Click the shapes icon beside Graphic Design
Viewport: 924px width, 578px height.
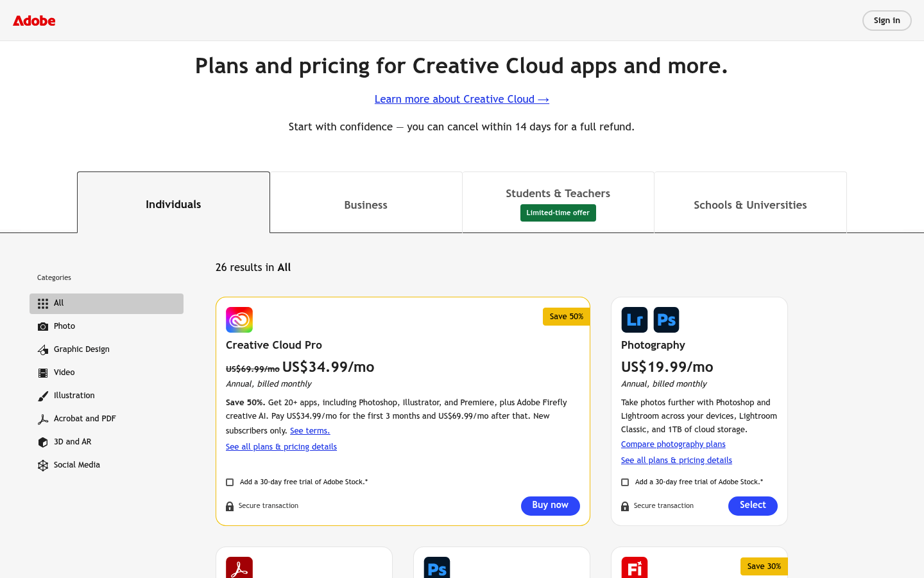(43, 350)
